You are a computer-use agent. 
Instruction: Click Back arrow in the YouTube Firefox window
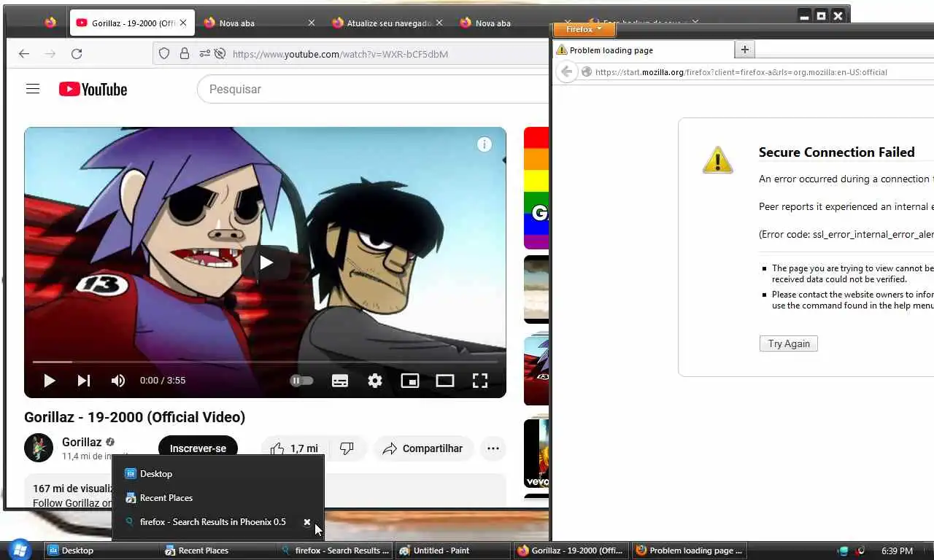pyautogui.click(x=24, y=53)
